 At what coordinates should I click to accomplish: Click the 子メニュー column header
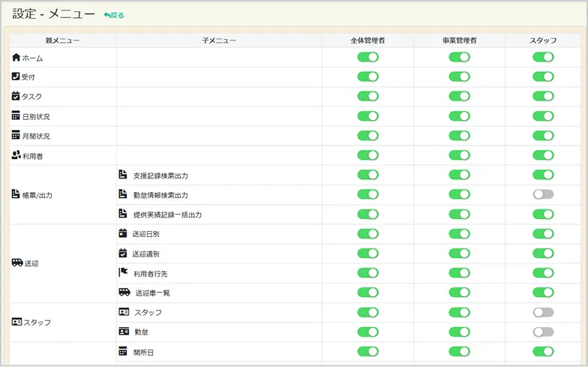(x=219, y=40)
